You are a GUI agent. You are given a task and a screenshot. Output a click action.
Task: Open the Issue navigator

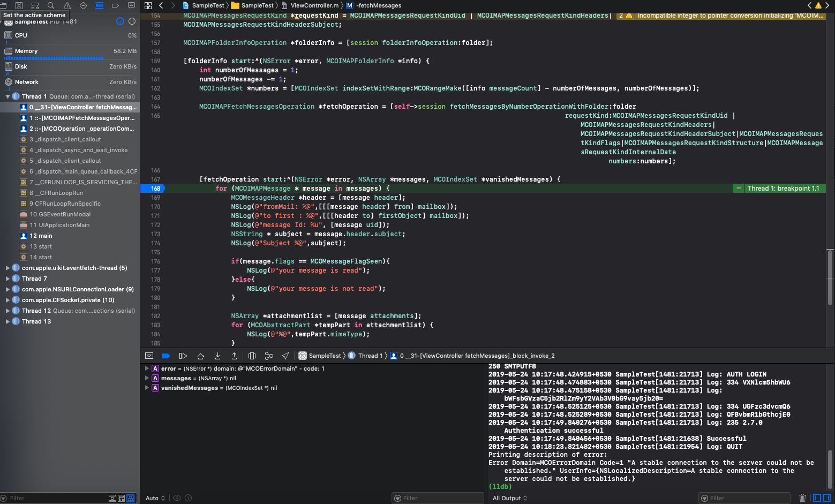67,5
